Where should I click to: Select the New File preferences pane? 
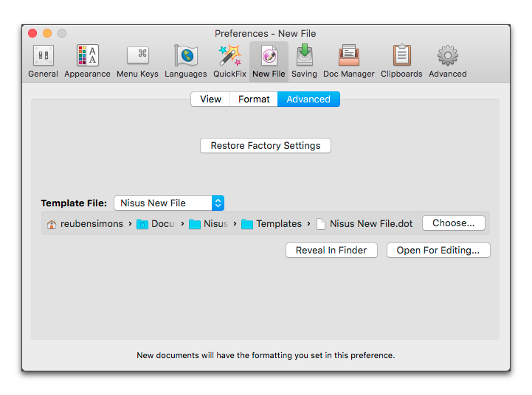[x=269, y=61]
